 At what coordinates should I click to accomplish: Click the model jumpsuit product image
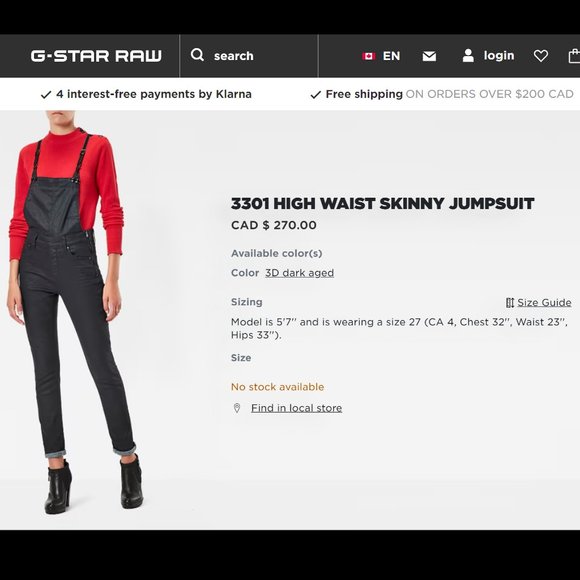tap(74, 313)
